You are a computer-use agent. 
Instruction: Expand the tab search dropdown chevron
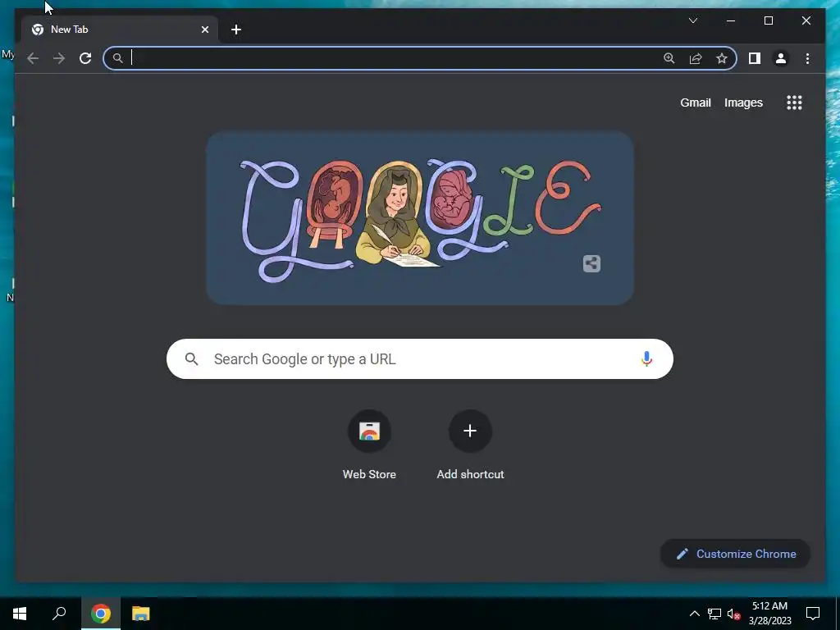[692, 21]
